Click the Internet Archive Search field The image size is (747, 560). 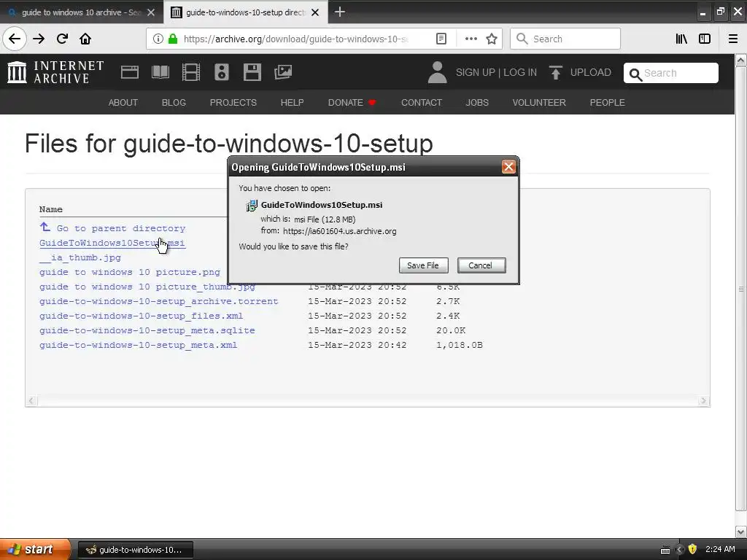pos(671,73)
